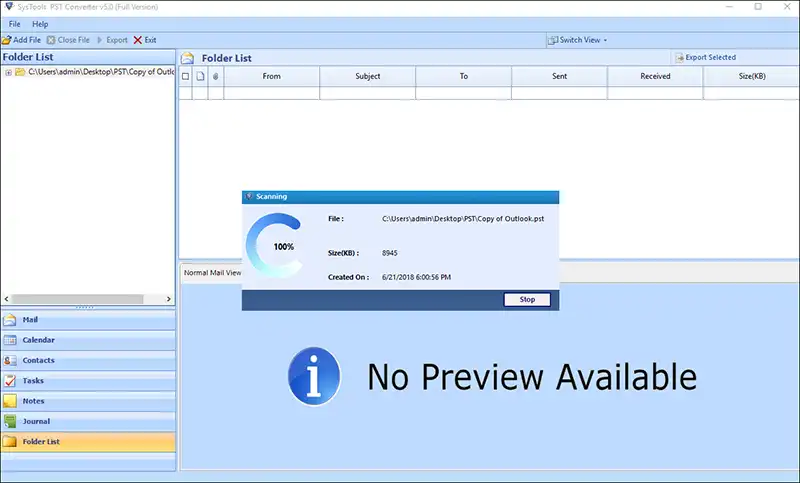Screen dimensions: 800x483
Task: Click the 100% circular progress indicator
Action: (x=276, y=245)
